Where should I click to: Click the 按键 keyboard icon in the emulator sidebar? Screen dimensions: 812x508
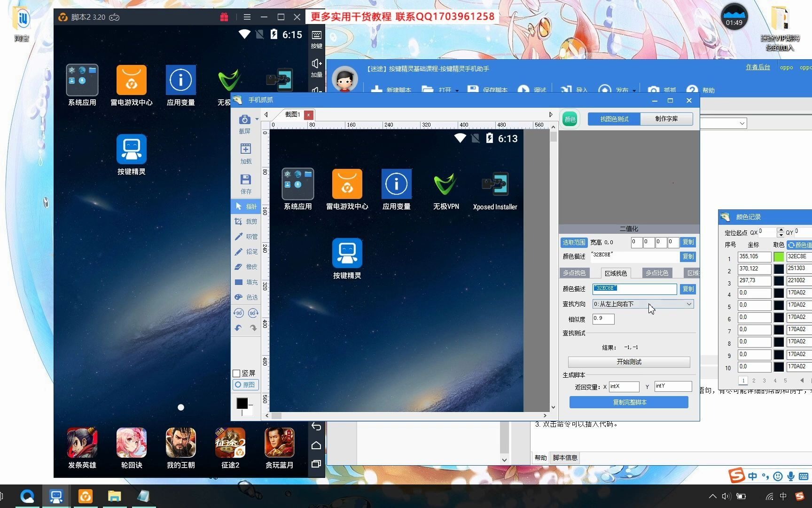[x=317, y=39]
